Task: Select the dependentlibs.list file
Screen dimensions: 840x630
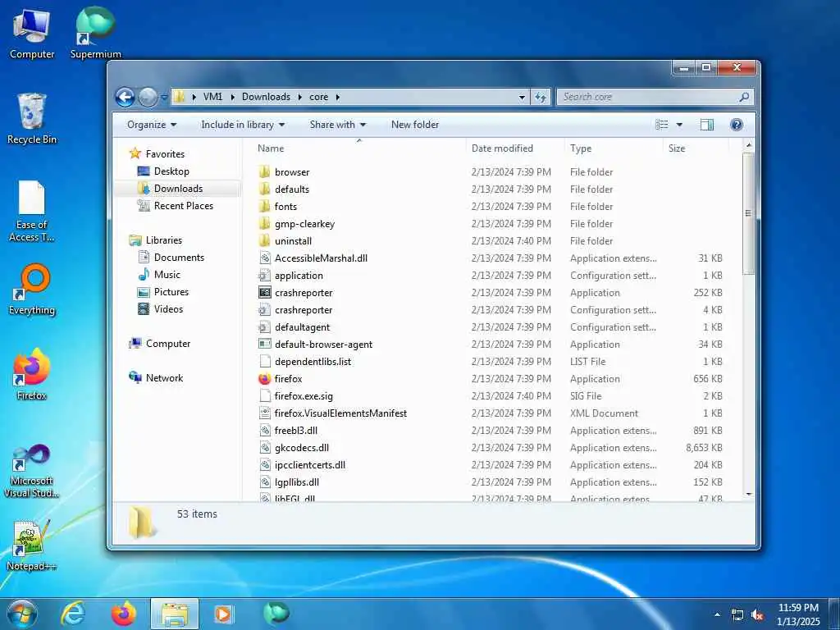Action: click(x=313, y=362)
